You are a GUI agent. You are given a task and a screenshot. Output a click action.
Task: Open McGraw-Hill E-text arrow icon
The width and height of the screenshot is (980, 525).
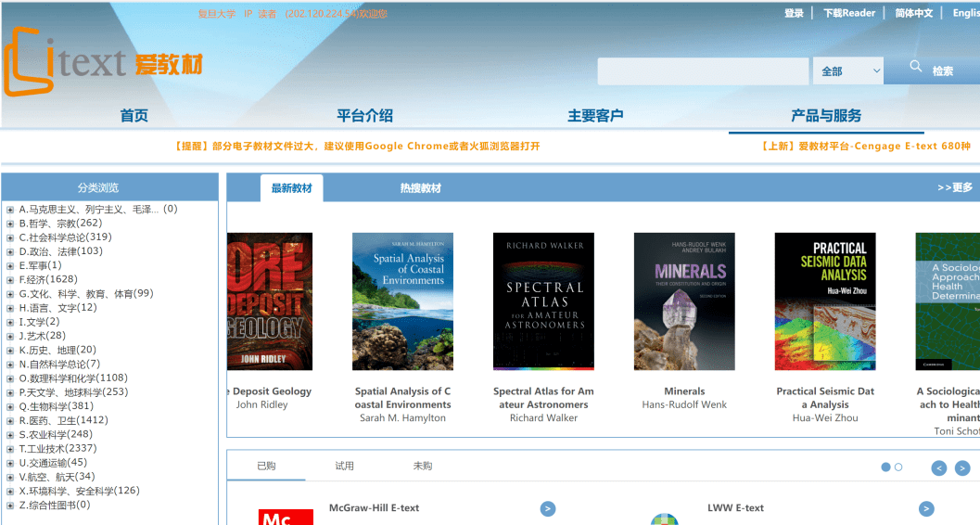[548, 508]
